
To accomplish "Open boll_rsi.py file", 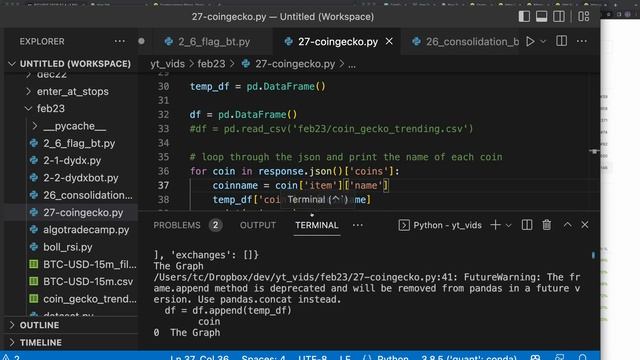I will click(67, 247).
